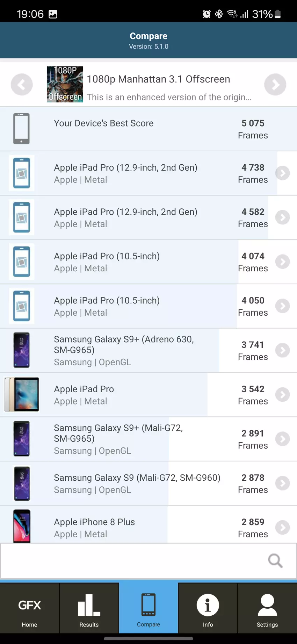Switch to the Results tab
Screen dimensions: 297x644
click(x=89, y=608)
